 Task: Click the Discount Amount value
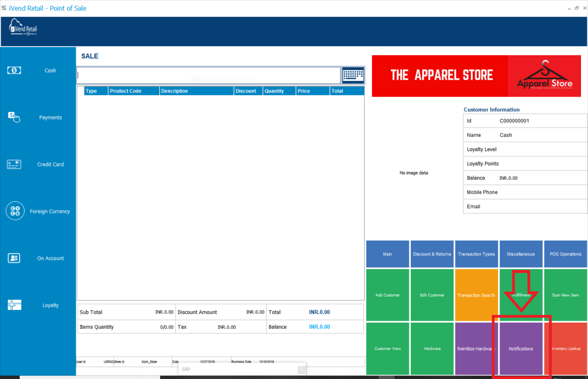[255, 312]
